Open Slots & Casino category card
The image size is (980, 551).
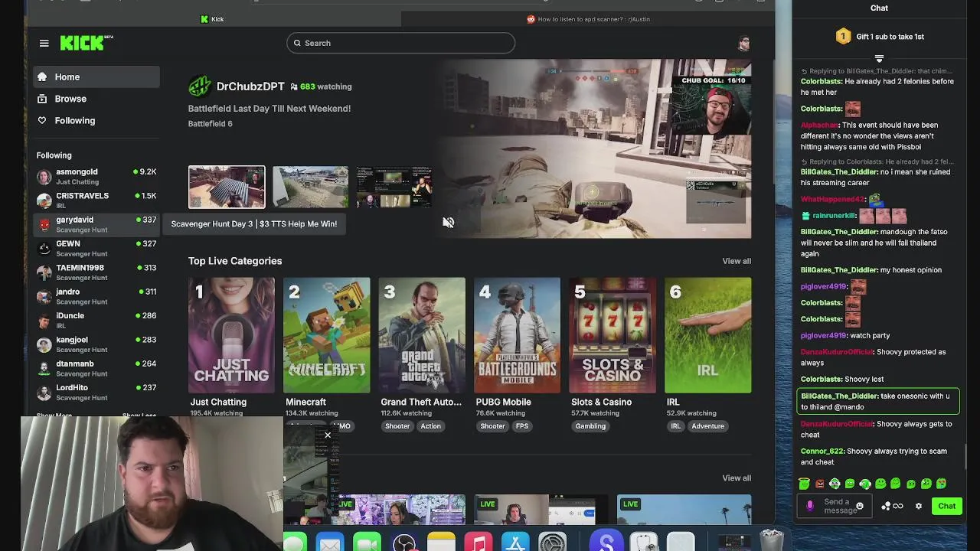[612, 335]
